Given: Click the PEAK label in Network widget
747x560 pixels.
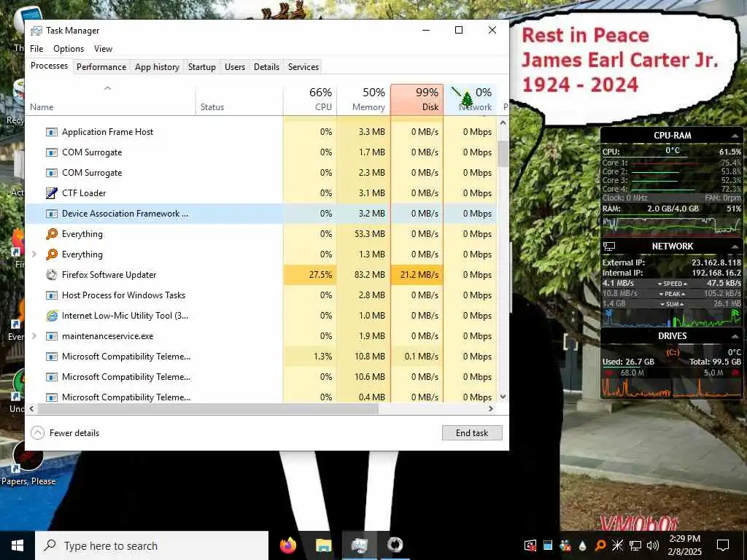Looking at the screenshot, I should click(672, 294).
